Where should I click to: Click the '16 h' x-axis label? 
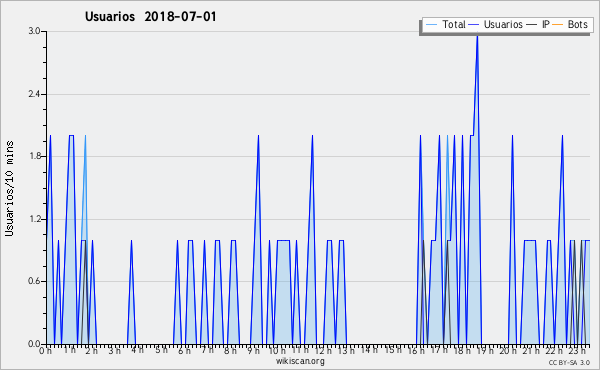point(416,350)
